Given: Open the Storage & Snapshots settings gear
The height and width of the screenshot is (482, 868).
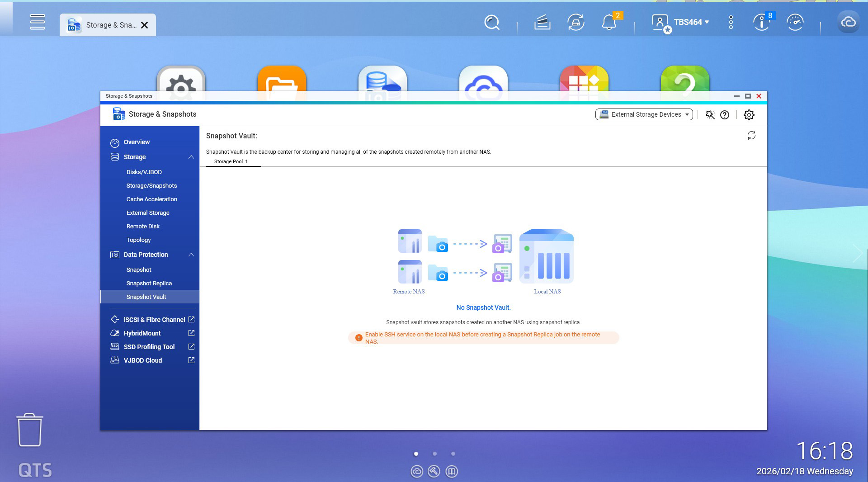Looking at the screenshot, I should (x=749, y=115).
